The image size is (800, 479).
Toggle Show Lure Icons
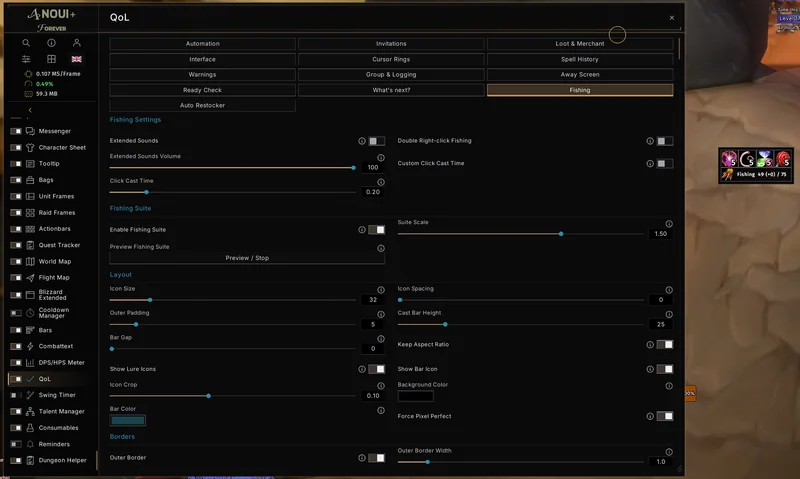click(377, 369)
